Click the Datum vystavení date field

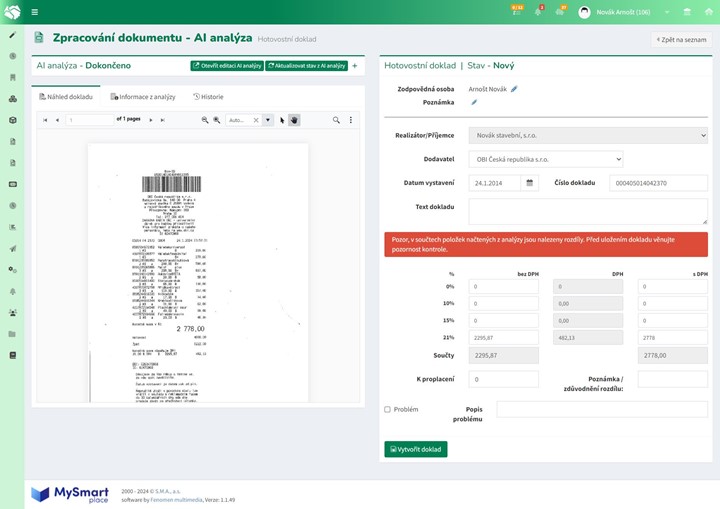[x=495, y=183]
